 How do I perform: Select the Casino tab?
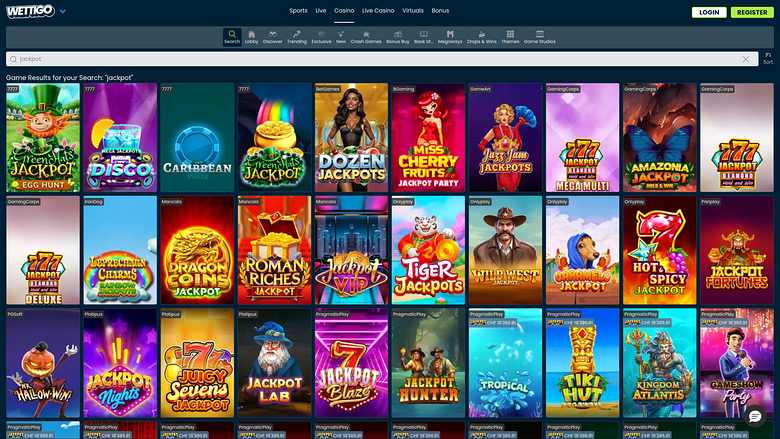pyautogui.click(x=344, y=10)
